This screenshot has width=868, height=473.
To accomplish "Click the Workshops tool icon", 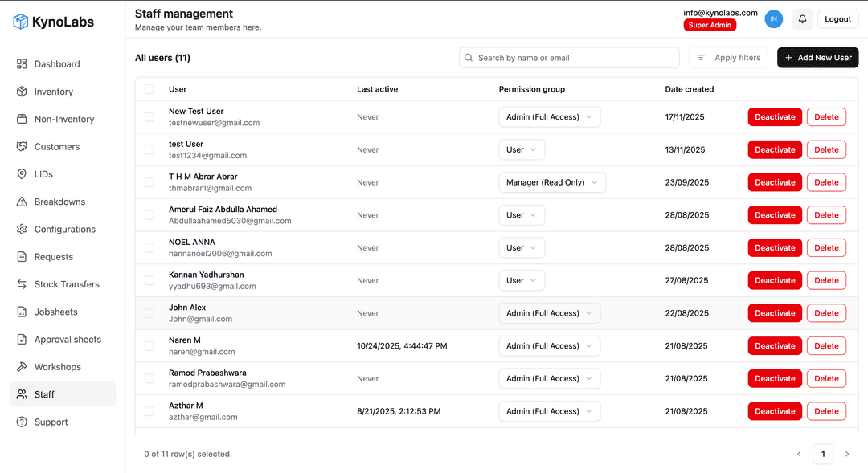I will 22,367.
